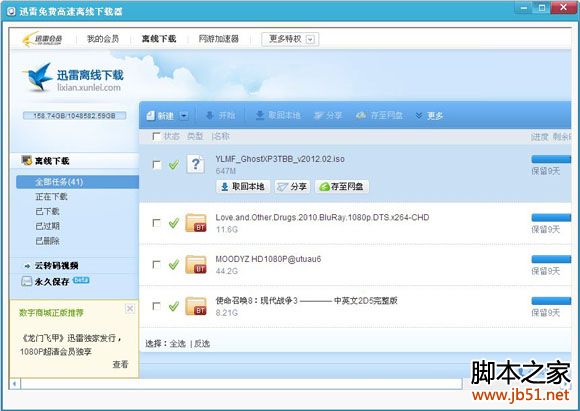Select 正在下载 in the sidebar
This screenshot has width=580, height=411.
51,196
